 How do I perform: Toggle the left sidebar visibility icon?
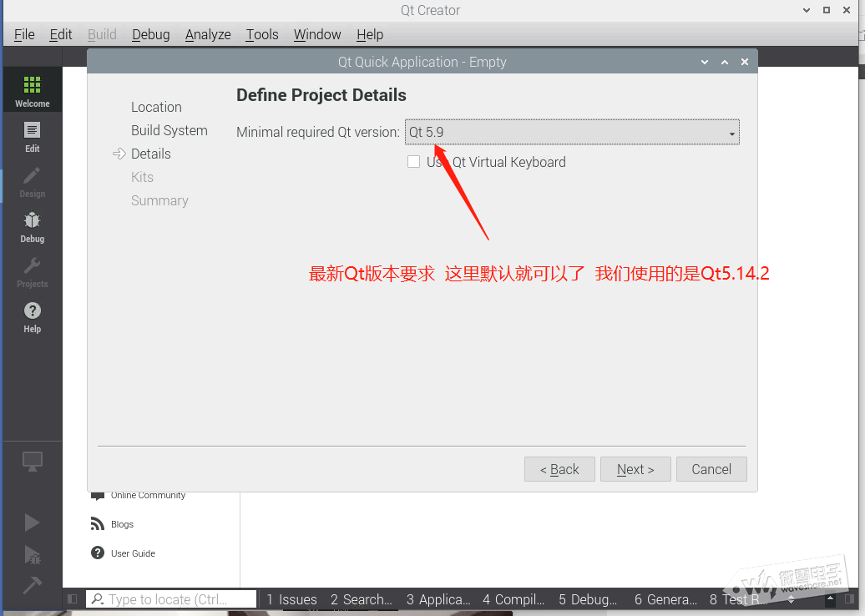(73, 599)
